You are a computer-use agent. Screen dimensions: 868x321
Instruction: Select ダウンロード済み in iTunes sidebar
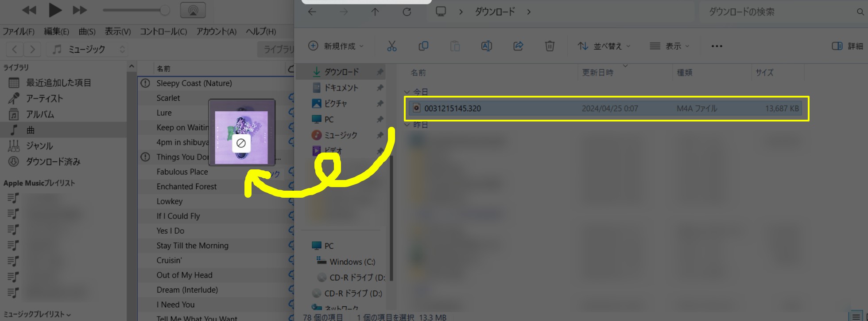click(53, 162)
